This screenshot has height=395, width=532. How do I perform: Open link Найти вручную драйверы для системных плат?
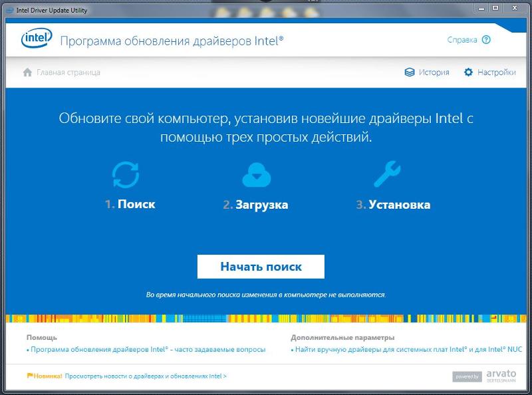point(408,349)
